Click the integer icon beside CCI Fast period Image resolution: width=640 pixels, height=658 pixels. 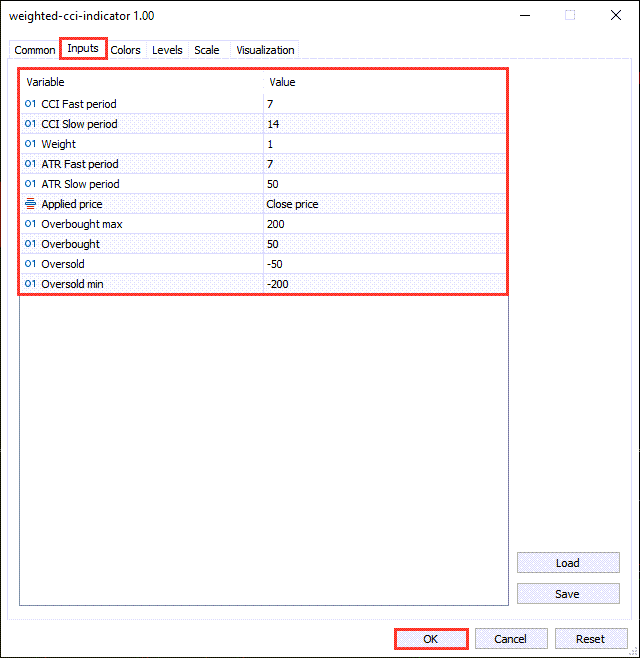[30, 104]
